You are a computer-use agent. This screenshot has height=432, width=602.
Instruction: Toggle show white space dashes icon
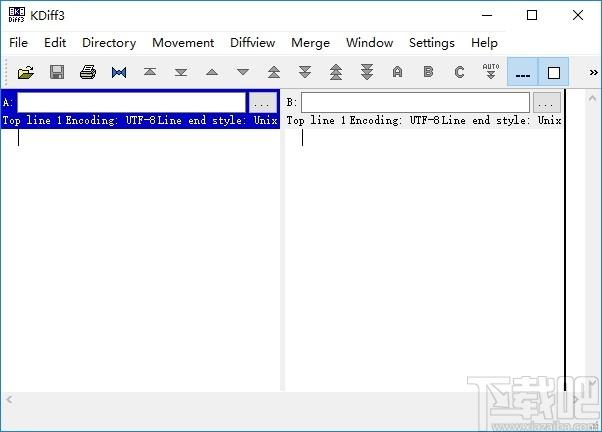[523, 72]
